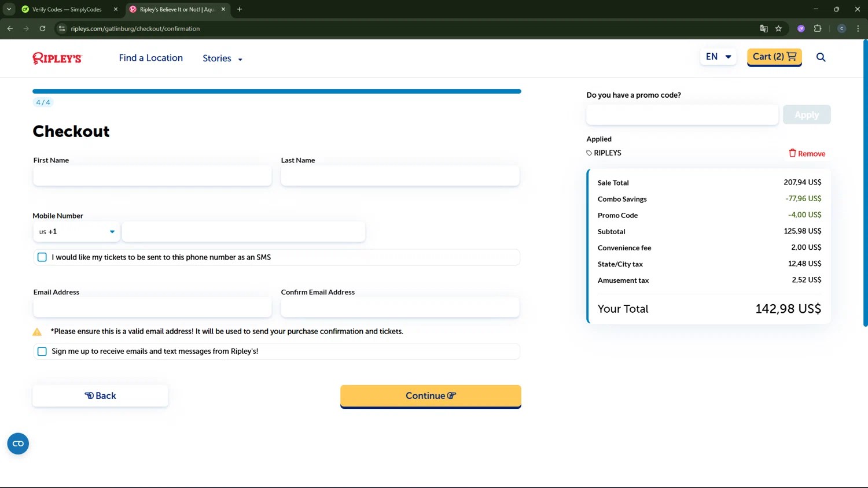Click the Amusement tax 2,52 US$ value

click(x=806, y=279)
